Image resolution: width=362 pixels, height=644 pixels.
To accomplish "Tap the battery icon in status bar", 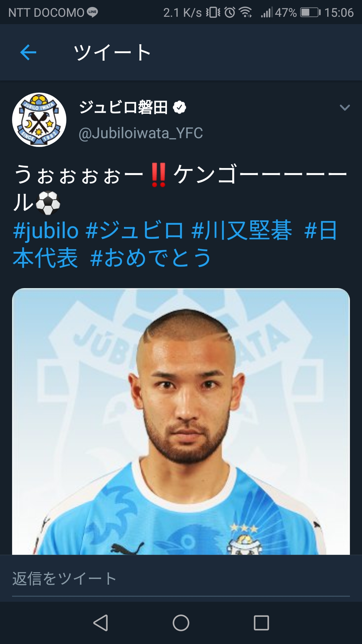I will click(x=310, y=12).
